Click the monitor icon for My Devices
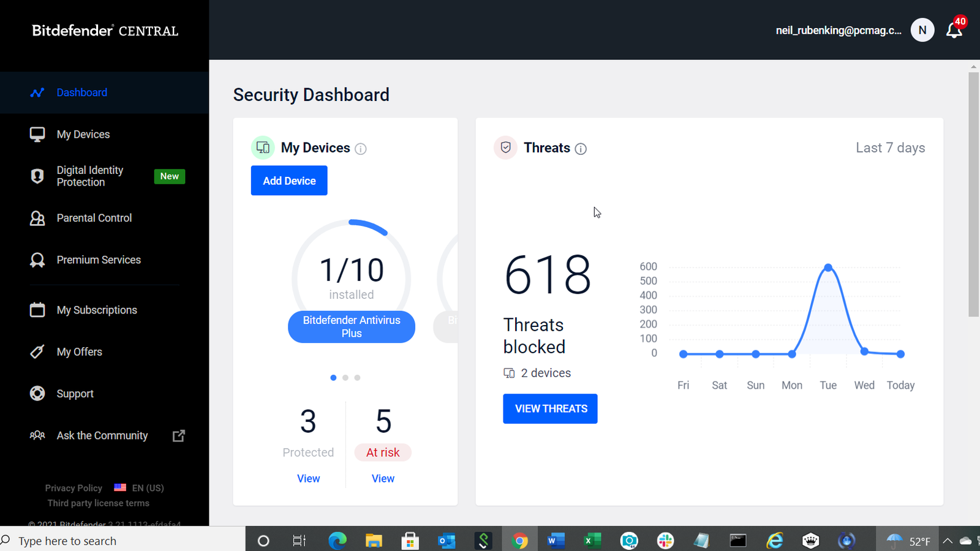The height and width of the screenshot is (551, 980). pos(37,134)
